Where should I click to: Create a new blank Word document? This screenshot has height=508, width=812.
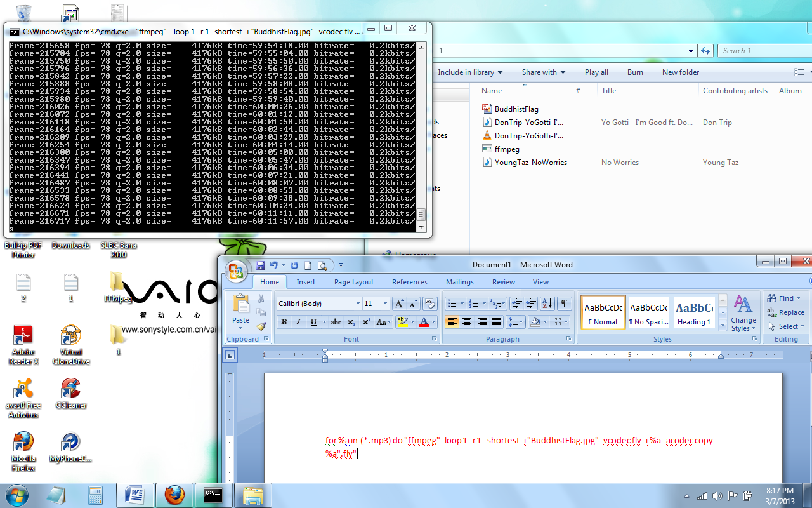pyautogui.click(x=308, y=265)
